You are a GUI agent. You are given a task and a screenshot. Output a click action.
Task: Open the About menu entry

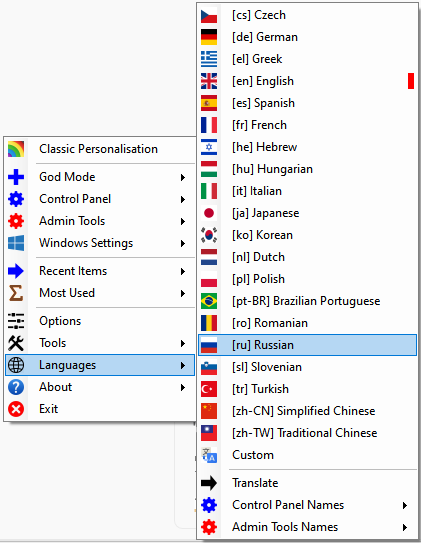pyautogui.click(x=100, y=387)
